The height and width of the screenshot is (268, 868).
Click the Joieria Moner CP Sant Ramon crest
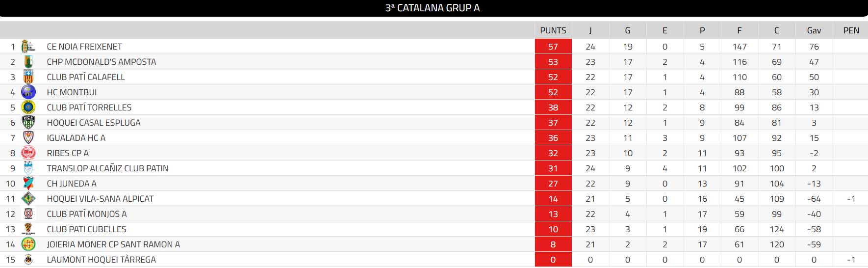(28, 244)
